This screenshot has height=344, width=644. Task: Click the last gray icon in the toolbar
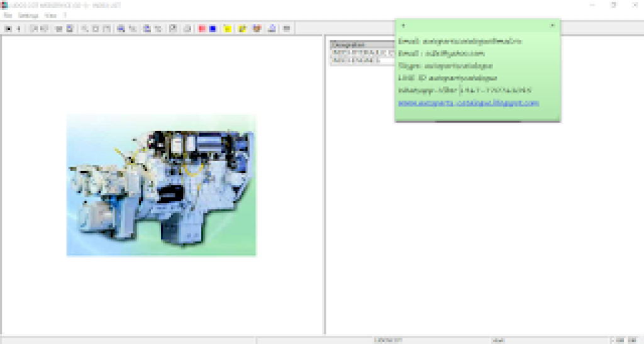[287, 29]
